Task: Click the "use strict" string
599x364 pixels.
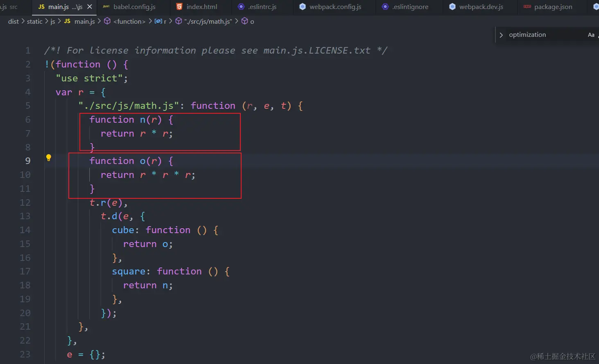Action: (x=89, y=78)
